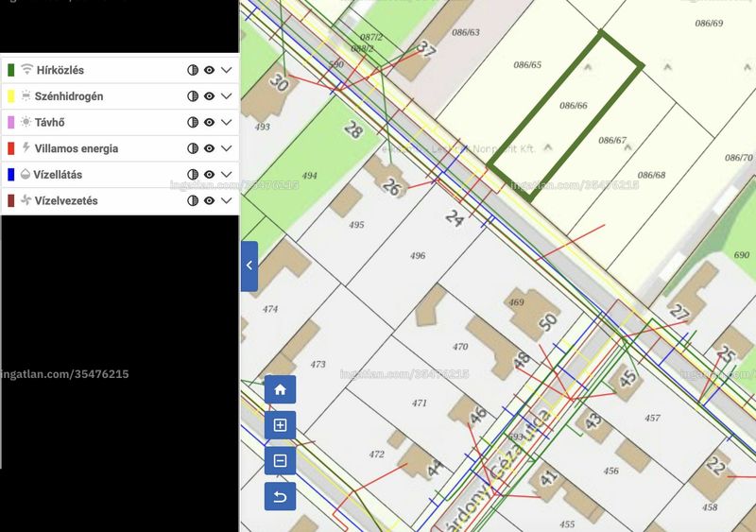Click the Hírközlés wifi icon

27,69
